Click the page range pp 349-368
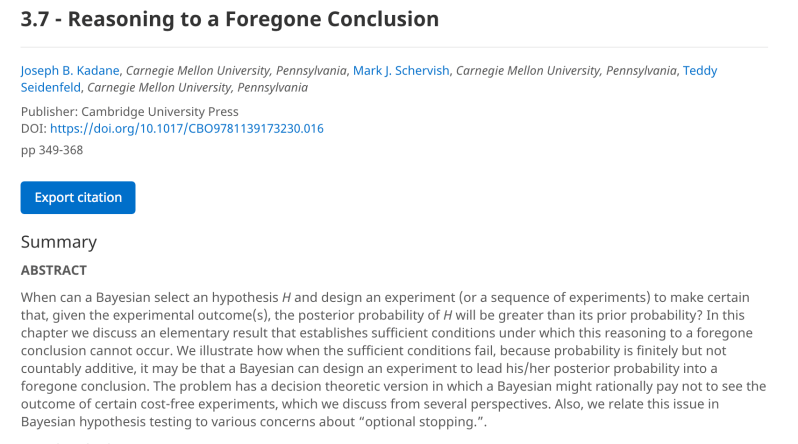798x444 pixels. 52,150
